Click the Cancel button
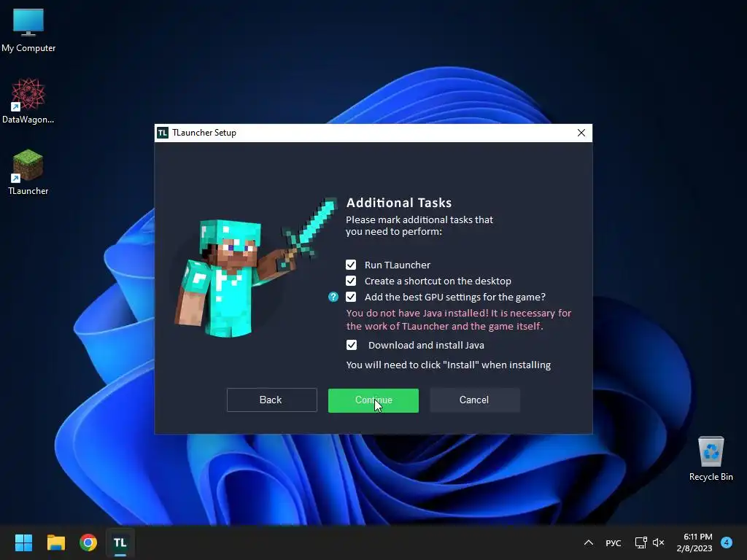This screenshot has width=747, height=560. pos(474,400)
